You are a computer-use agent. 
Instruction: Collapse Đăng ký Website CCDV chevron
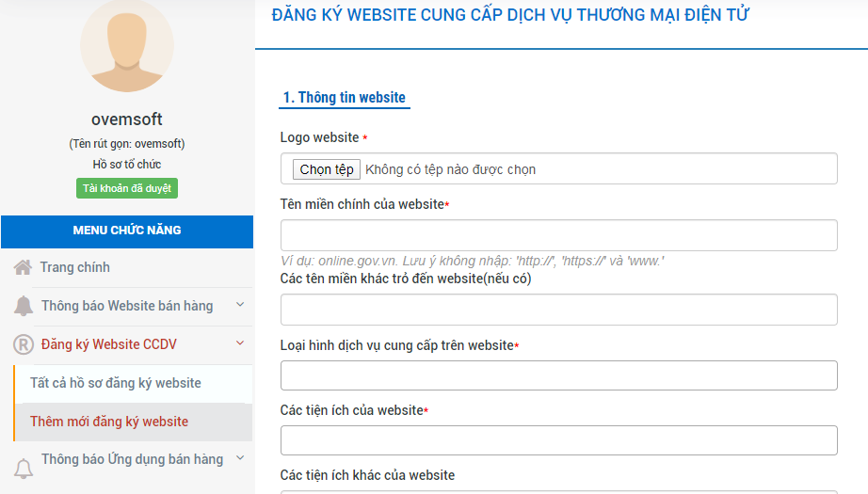(x=240, y=343)
